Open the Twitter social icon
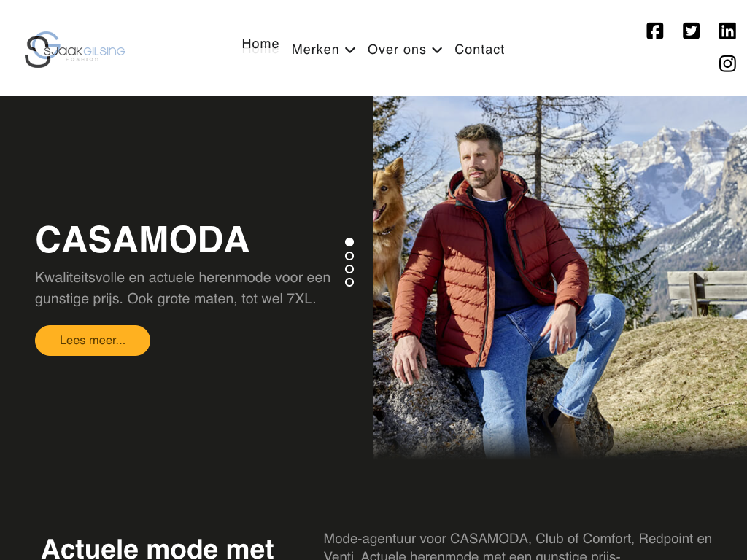The width and height of the screenshot is (747, 560). click(691, 31)
